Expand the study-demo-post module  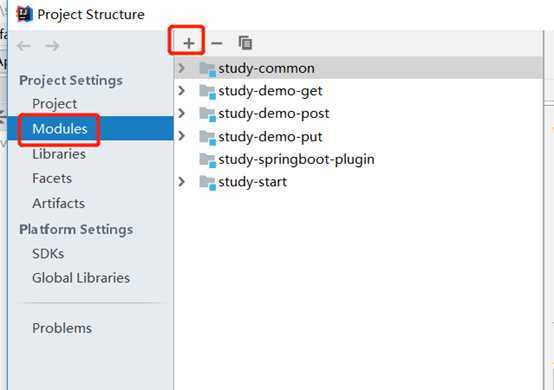click(181, 113)
